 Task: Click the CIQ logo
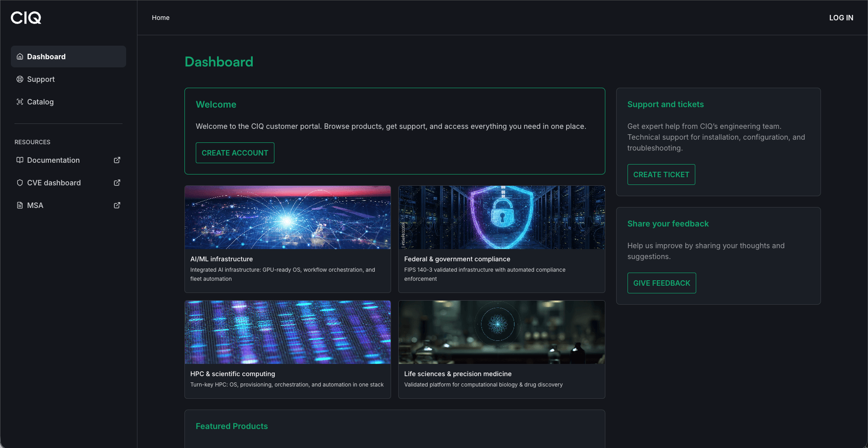tap(26, 18)
